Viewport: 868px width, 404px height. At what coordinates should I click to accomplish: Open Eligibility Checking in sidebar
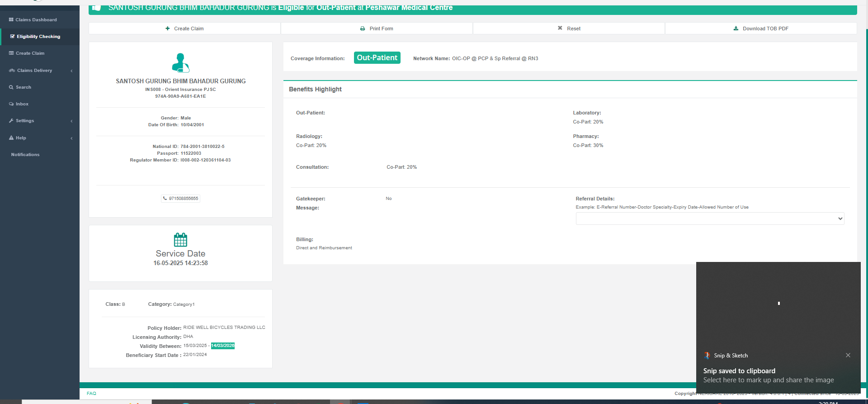pos(38,37)
